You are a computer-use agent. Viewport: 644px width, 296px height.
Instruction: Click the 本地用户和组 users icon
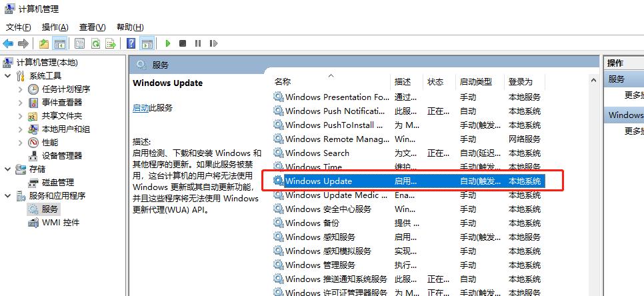(x=33, y=129)
